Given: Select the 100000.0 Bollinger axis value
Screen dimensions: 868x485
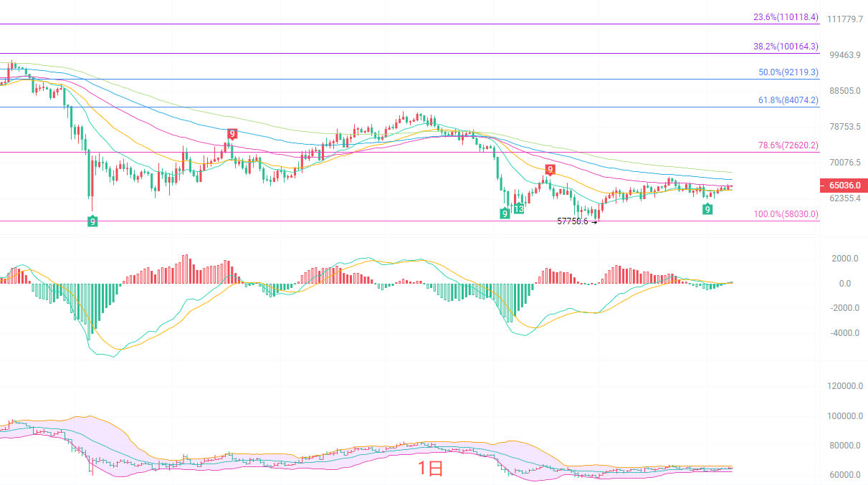Looking at the screenshot, I should tap(844, 416).
